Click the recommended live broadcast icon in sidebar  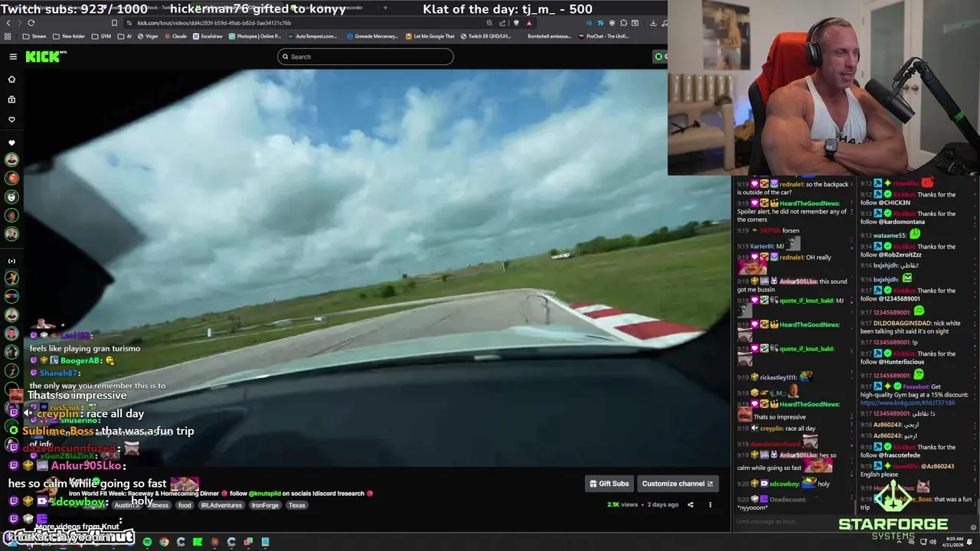(11, 261)
